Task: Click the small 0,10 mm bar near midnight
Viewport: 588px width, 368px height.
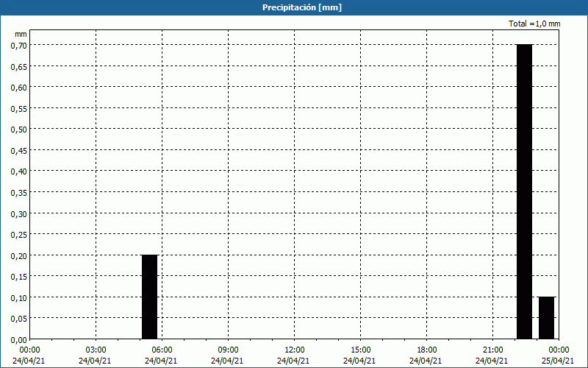Action: click(x=546, y=318)
